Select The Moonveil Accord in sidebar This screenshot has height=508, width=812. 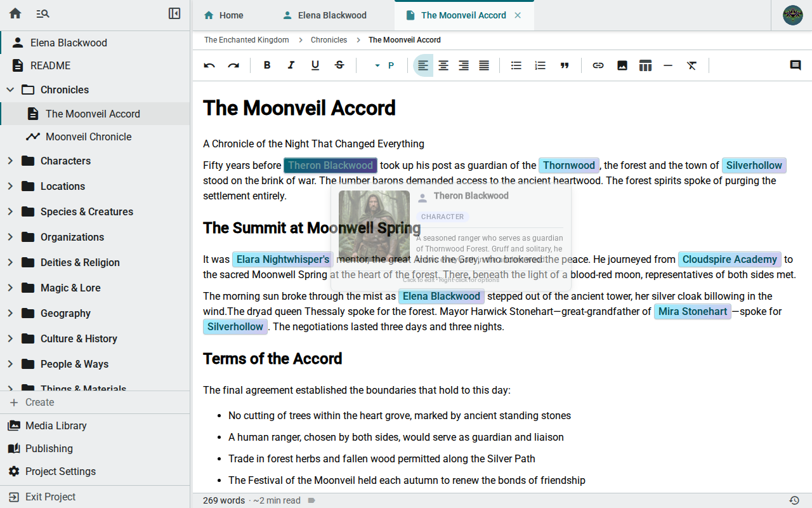95,114
